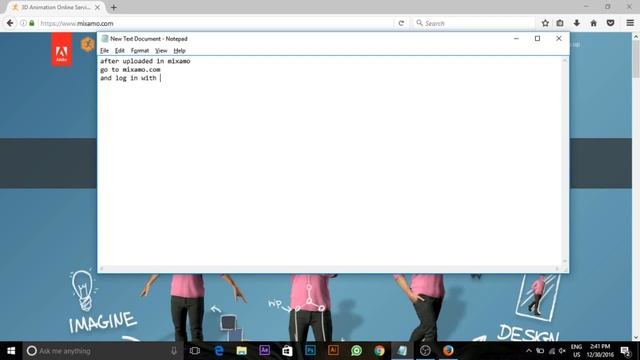
Task: Open the Windows Start menu
Action: click(11, 351)
